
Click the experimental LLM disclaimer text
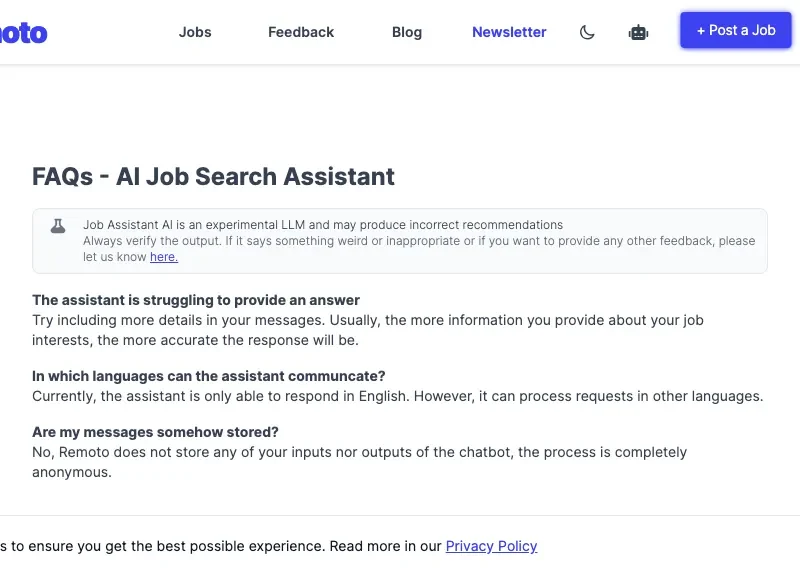[323, 225]
